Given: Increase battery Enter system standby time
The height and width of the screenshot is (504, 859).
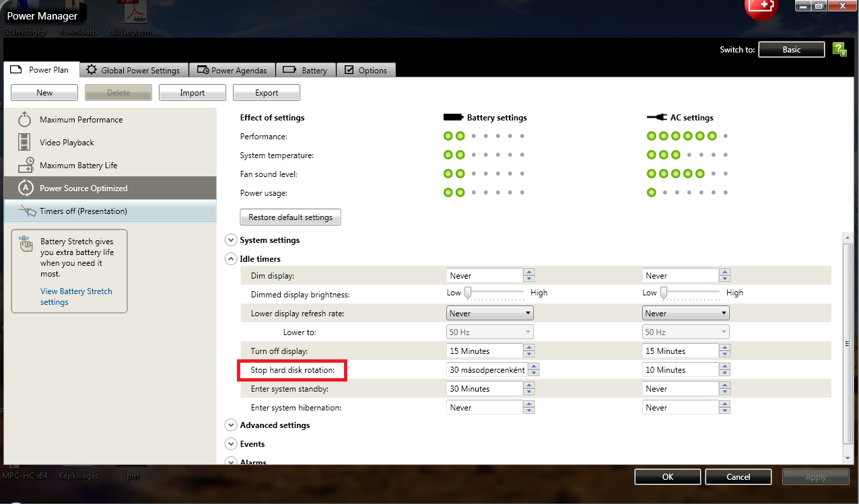Looking at the screenshot, I should pos(529,386).
